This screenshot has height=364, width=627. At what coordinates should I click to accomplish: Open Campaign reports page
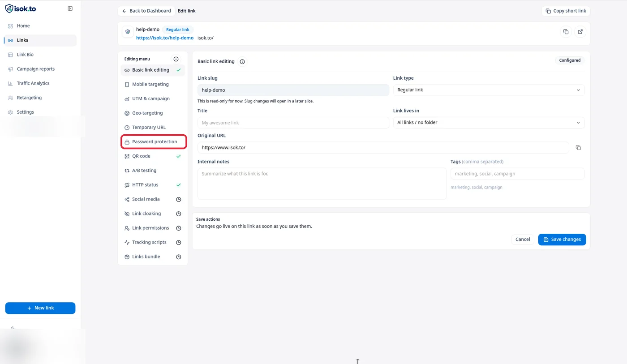tap(40, 69)
